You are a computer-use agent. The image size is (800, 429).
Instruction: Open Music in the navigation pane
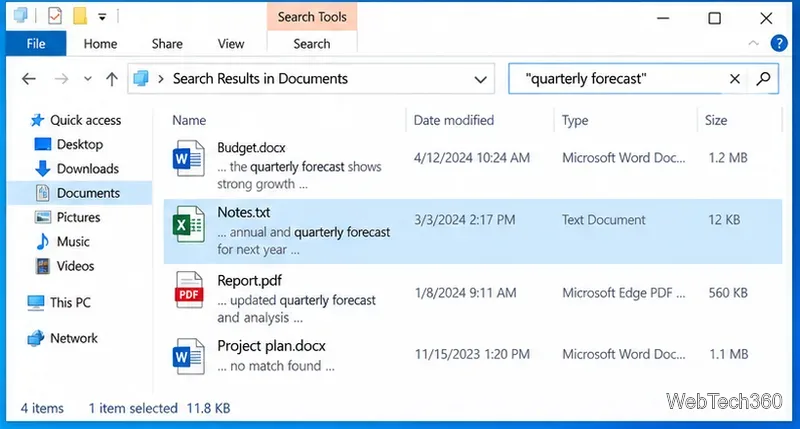[62, 241]
